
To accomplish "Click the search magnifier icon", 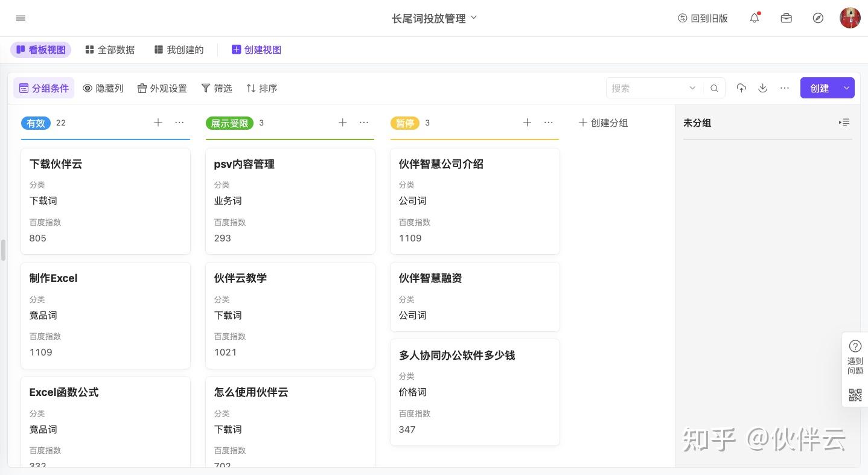I will pos(714,88).
